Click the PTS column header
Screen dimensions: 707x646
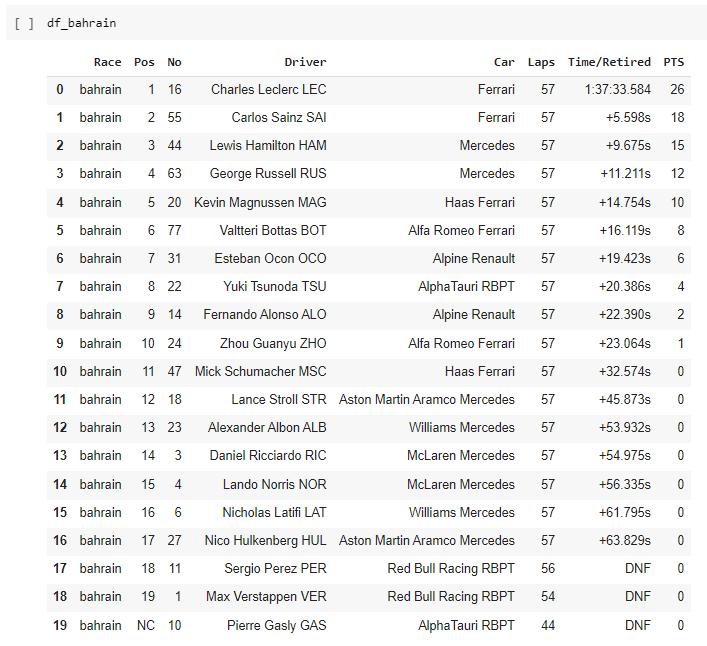click(x=673, y=62)
